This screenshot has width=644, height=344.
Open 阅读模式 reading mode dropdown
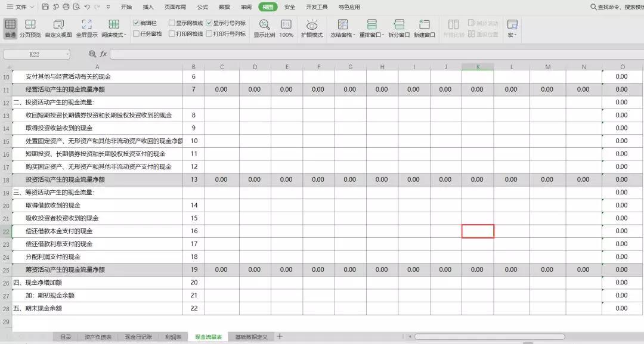114,29
